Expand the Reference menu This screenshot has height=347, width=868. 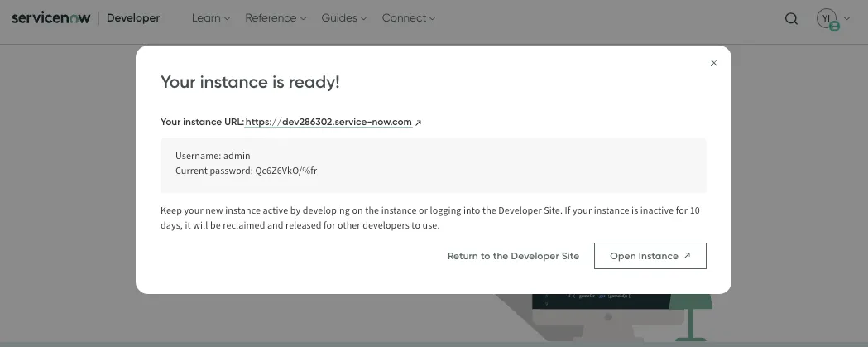click(275, 17)
